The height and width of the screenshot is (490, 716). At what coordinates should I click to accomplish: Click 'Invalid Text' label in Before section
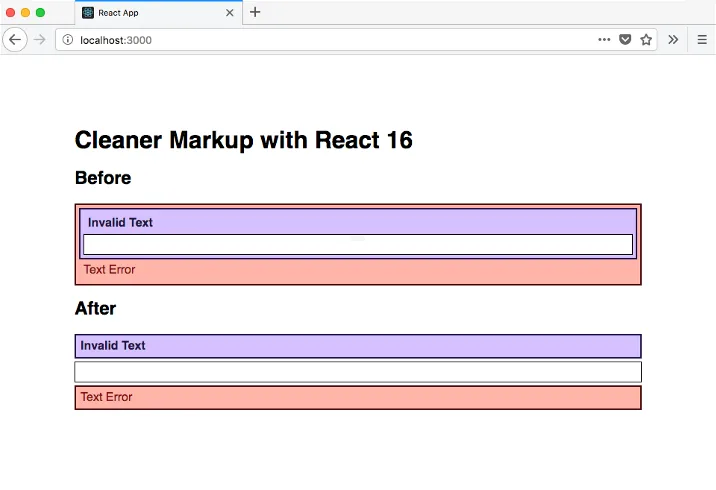click(120, 222)
